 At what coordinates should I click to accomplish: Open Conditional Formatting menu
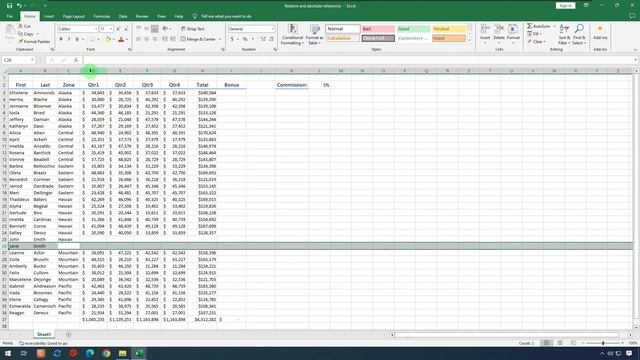click(292, 34)
